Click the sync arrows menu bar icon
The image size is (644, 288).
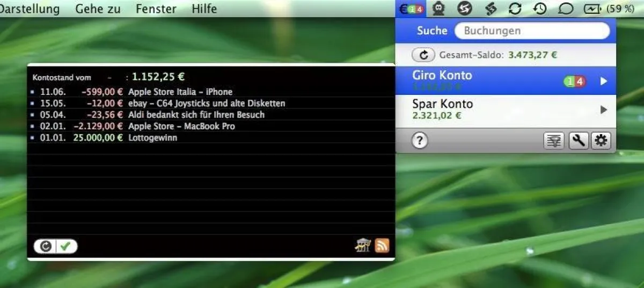pos(515,9)
